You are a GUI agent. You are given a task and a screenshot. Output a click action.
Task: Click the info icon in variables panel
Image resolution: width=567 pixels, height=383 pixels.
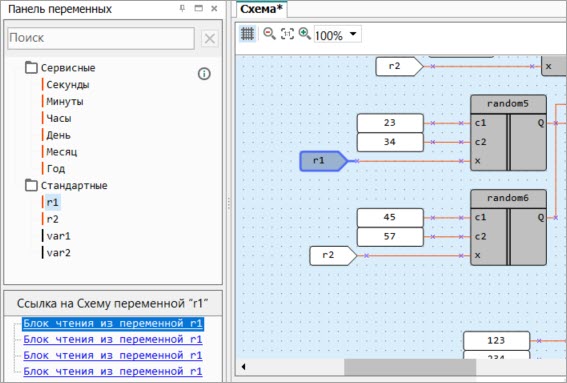[x=204, y=74]
